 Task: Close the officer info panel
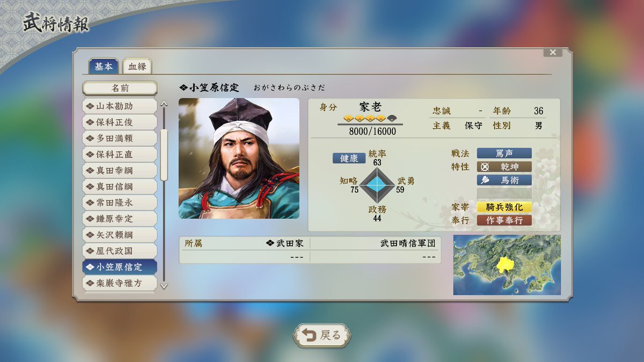[x=552, y=53]
